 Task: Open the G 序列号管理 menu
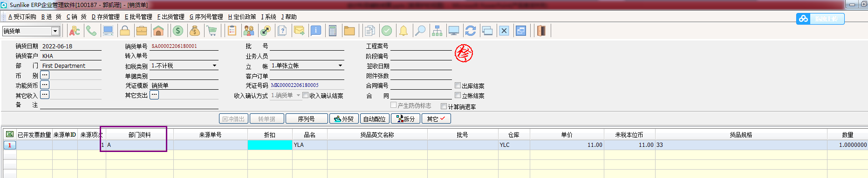tap(206, 17)
